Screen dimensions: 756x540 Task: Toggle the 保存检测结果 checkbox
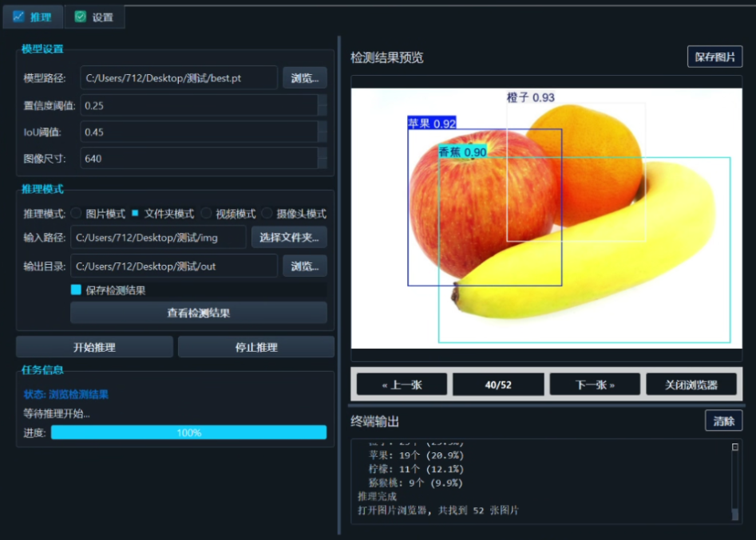coord(76,290)
